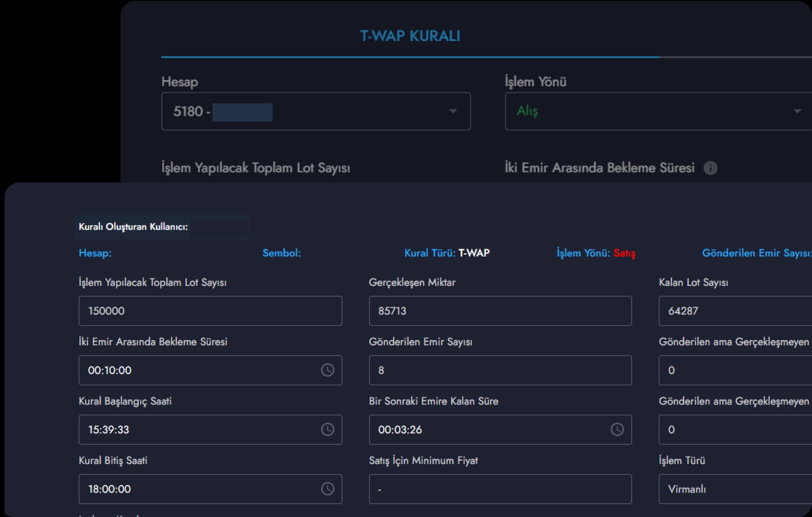
Task: Click the İşlem Yapılacak Toplam Lot Sayısı field 150000
Action: (x=210, y=311)
